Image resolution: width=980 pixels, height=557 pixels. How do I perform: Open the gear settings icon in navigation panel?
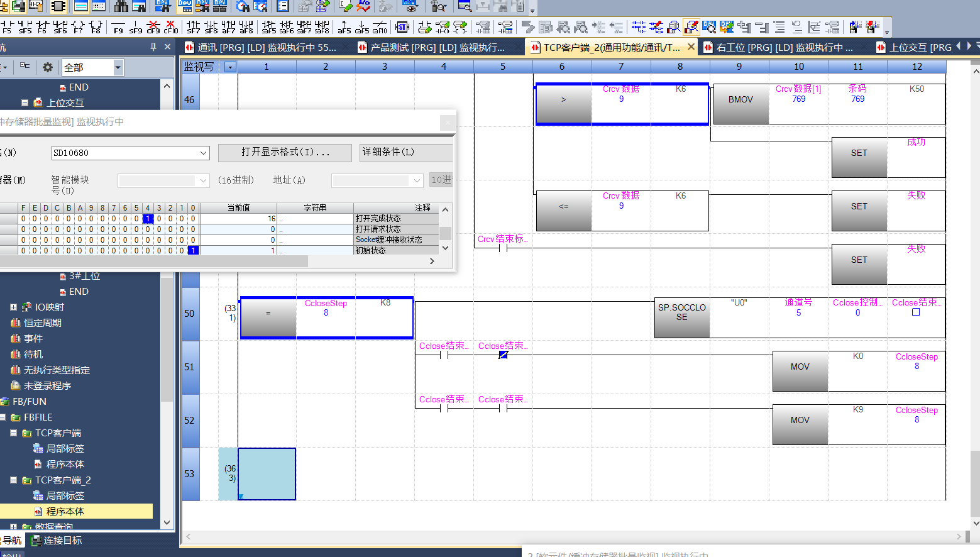[47, 67]
